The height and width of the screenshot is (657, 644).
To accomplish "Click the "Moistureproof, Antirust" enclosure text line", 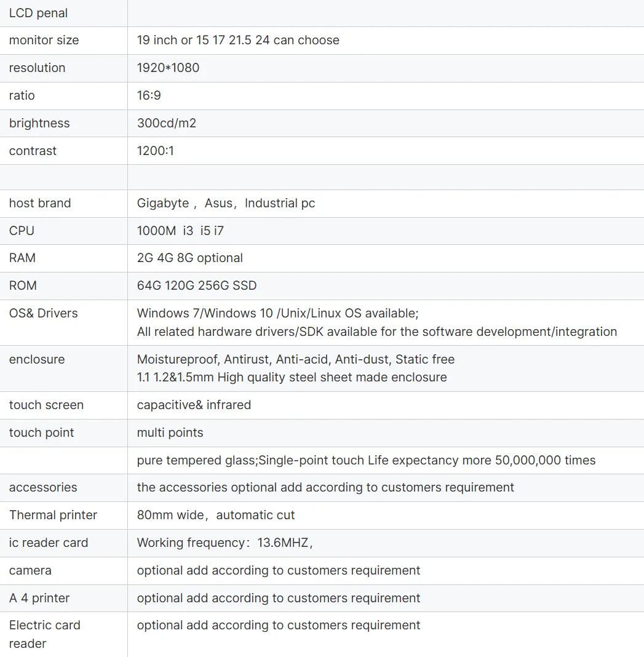I will tap(295, 359).
